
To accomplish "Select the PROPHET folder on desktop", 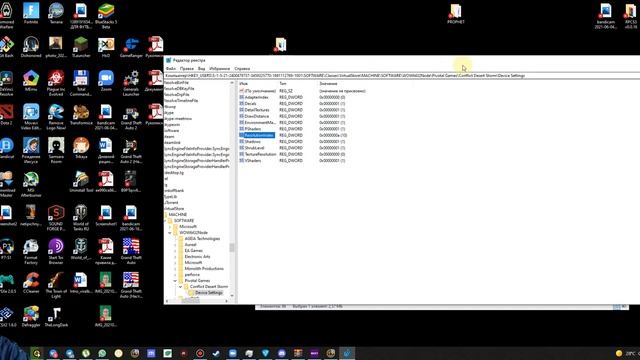I will click(x=456, y=13).
